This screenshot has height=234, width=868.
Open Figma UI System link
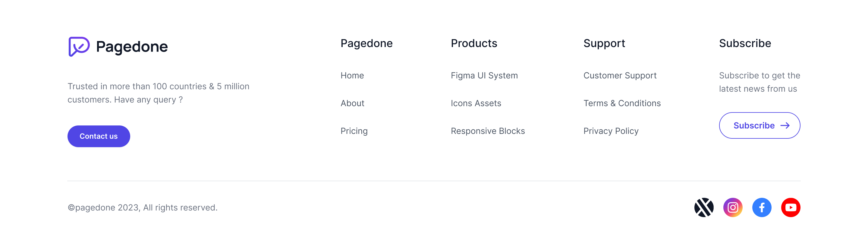point(484,75)
